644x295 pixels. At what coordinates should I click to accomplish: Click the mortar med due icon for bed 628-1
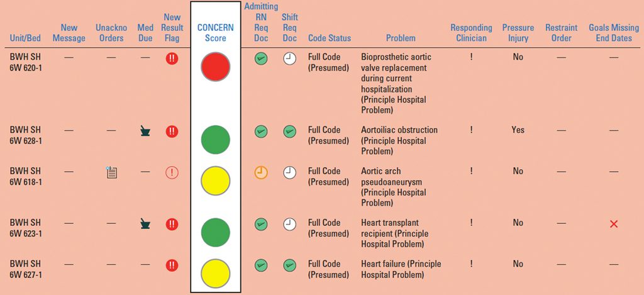145,131
